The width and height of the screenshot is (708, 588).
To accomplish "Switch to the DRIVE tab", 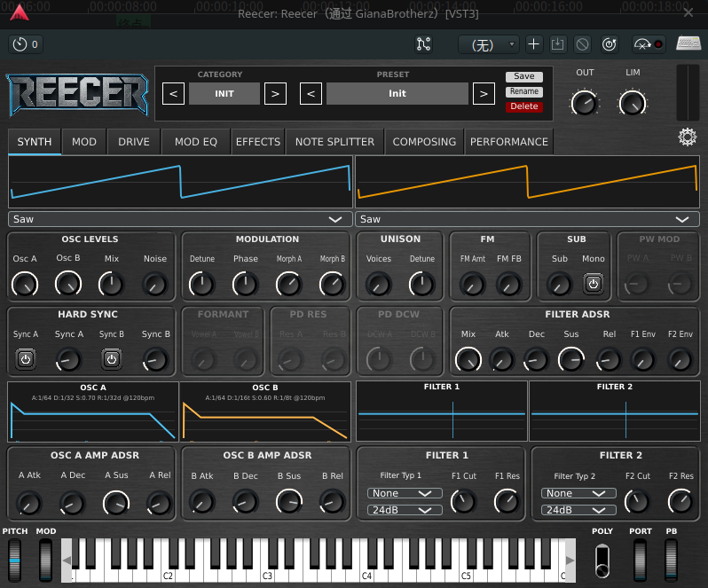I will [x=134, y=142].
